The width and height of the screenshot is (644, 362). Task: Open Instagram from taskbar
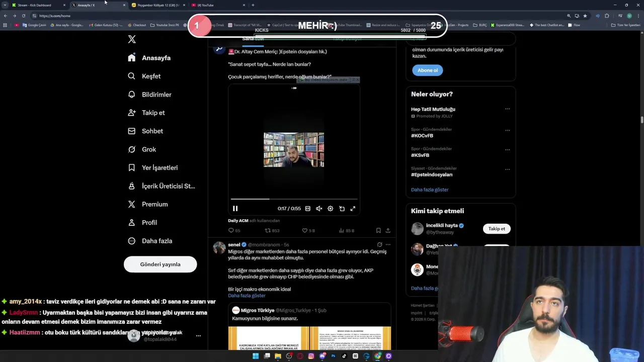point(311,356)
